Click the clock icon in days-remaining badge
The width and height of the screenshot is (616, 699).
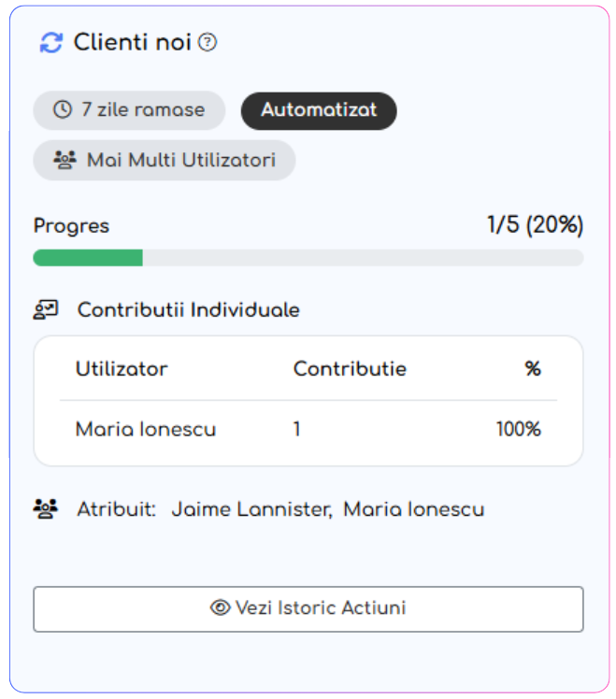tap(63, 109)
